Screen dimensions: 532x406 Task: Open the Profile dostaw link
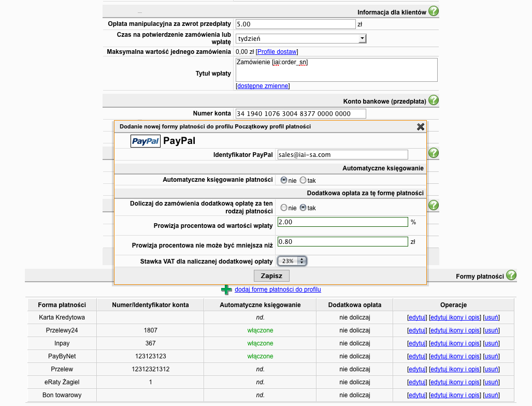pos(277,52)
